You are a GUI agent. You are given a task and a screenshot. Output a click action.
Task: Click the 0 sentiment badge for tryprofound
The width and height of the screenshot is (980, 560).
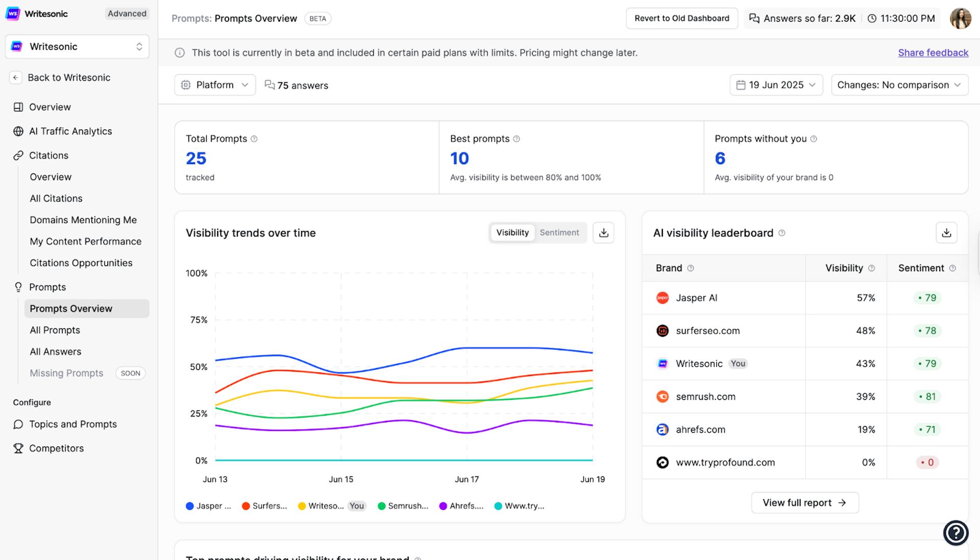927,463
